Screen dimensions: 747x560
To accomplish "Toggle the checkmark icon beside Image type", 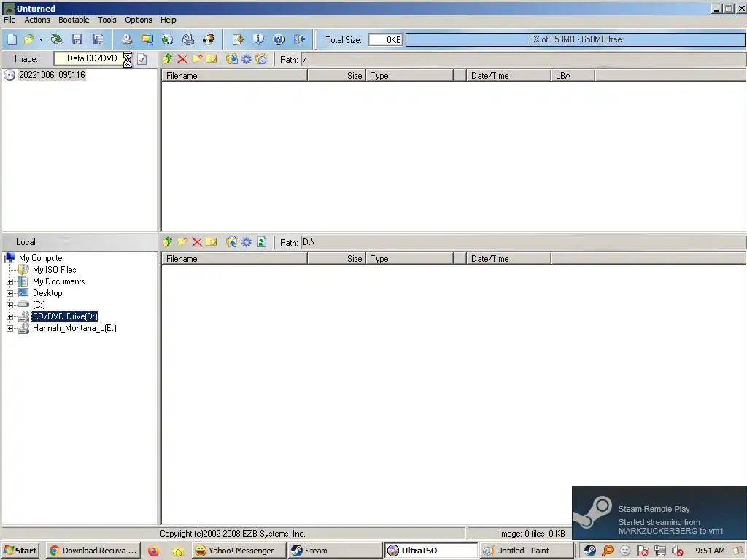I will 142,59.
